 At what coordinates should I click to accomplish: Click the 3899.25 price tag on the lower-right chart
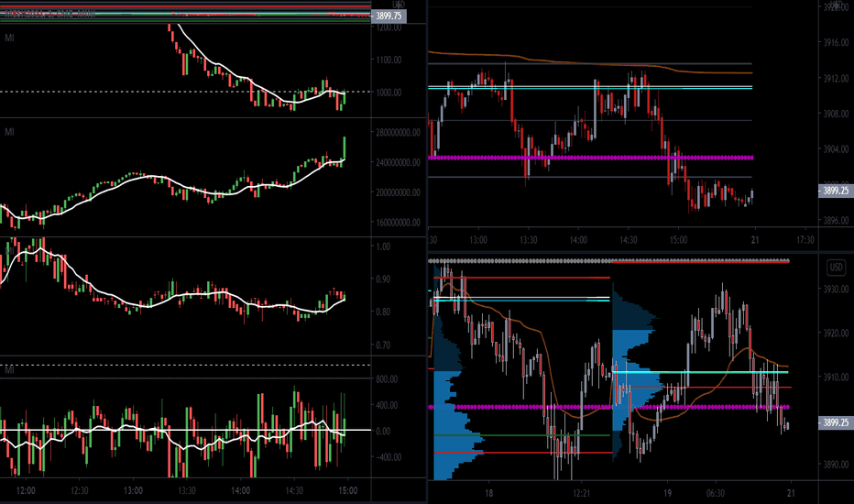click(x=836, y=422)
